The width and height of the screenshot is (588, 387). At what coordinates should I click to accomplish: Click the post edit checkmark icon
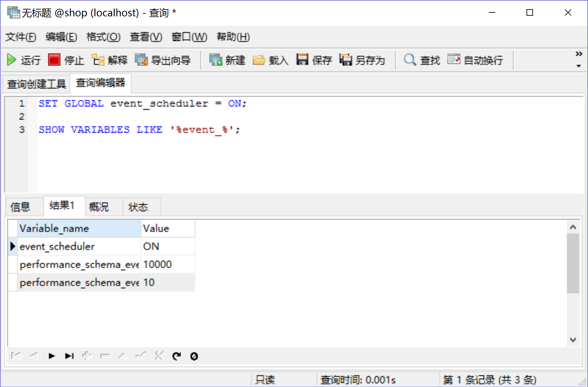tap(141, 356)
